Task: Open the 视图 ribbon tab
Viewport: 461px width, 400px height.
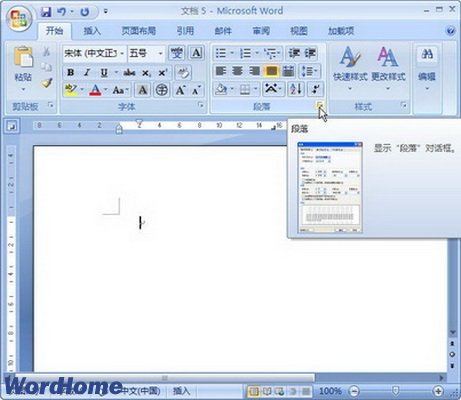Action: tap(299, 31)
